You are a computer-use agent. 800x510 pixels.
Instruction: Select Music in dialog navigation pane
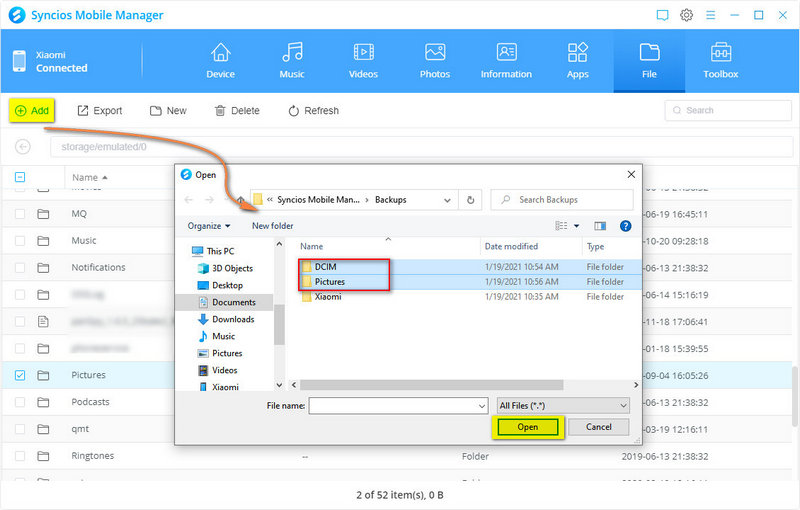(x=216, y=336)
